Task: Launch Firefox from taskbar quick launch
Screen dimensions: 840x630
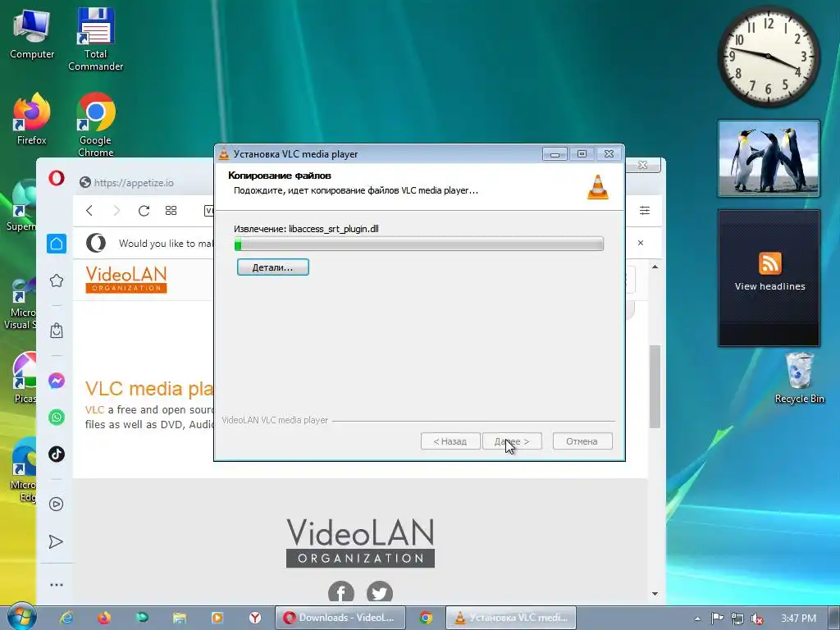Action: (x=104, y=618)
